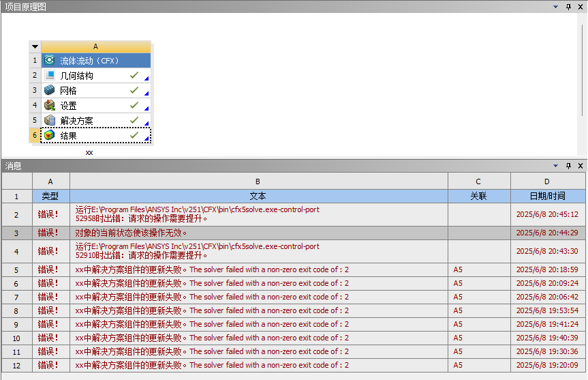Click the green check status of 设置
The height and width of the screenshot is (380, 588).
(x=134, y=106)
